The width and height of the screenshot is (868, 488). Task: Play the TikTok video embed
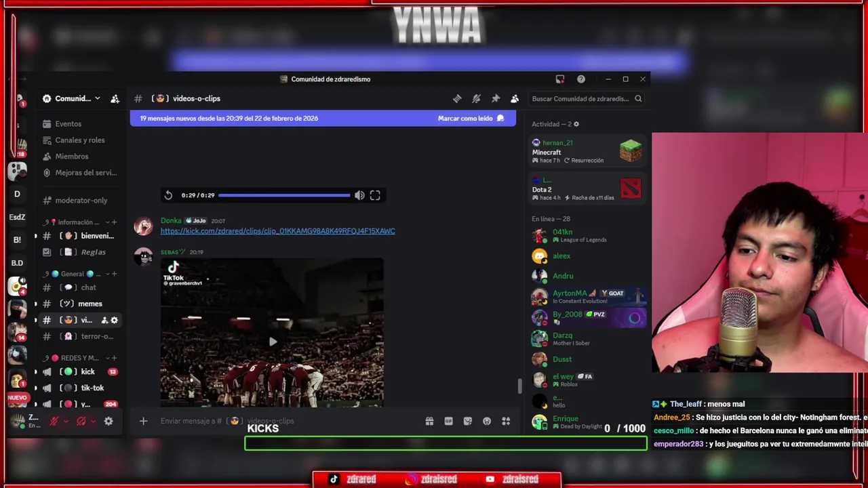[272, 342]
